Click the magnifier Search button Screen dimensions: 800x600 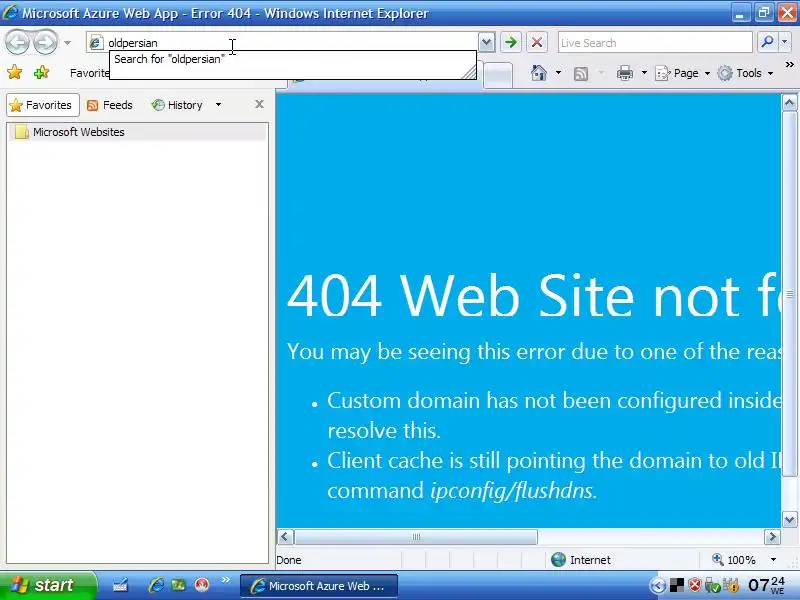coord(767,43)
